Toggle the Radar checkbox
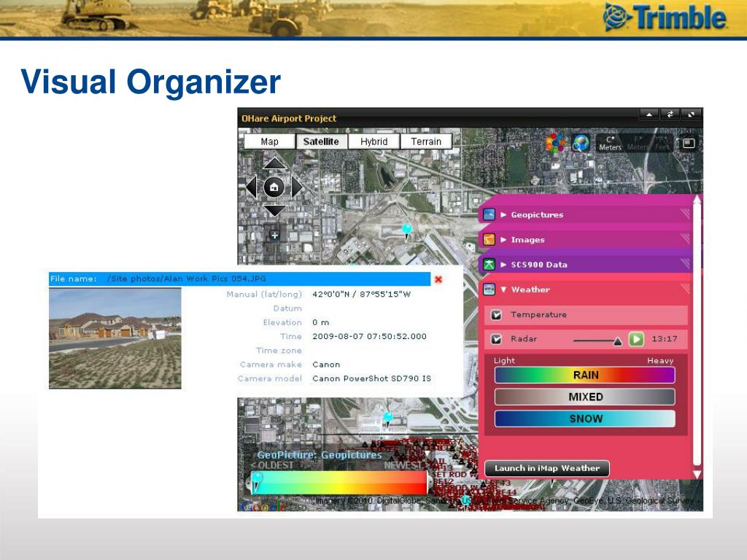This screenshot has height=560, width=747. pos(496,339)
